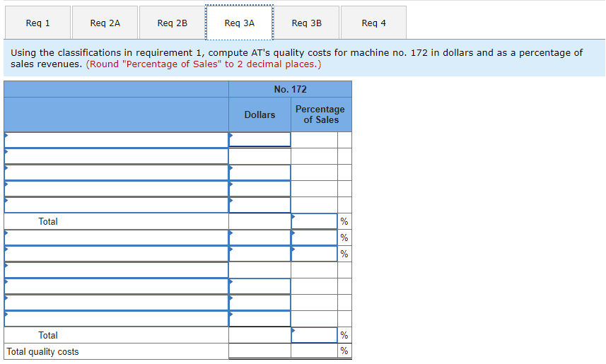Click the percent sign in Total quality costs row
Viewport: 606px width, 364px height.
(x=344, y=351)
